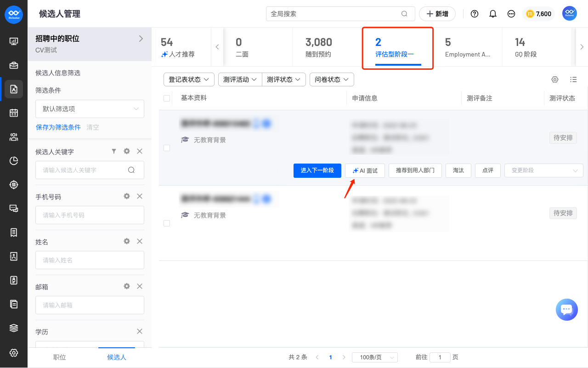The width and height of the screenshot is (588, 368).
Task: Open the 测评活动 filter dropdown
Action: click(x=240, y=79)
